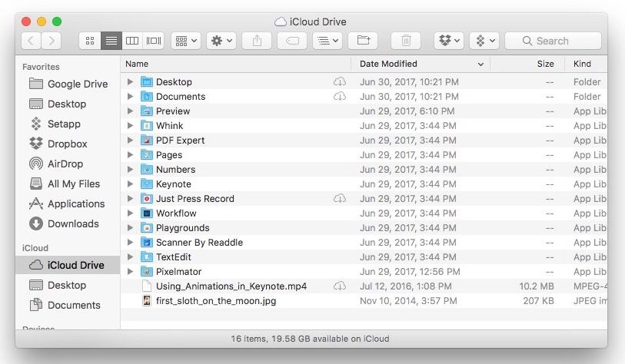Expand the Whink folder disclosure triangle
Viewport: 625px width, 364px height.
point(130,125)
